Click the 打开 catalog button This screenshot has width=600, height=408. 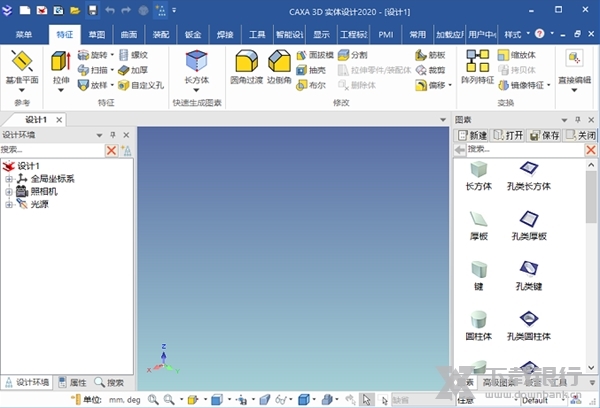click(x=508, y=135)
